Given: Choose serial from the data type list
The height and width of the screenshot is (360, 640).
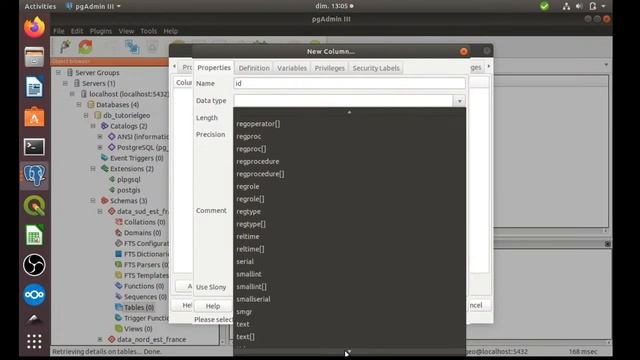Looking at the screenshot, I should point(245,262).
